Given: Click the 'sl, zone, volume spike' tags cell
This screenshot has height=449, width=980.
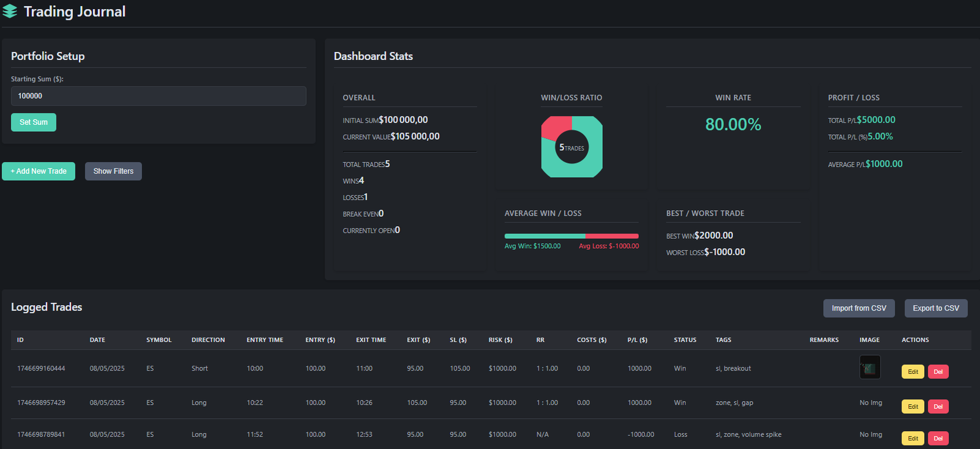Looking at the screenshot, I should 748,435.
